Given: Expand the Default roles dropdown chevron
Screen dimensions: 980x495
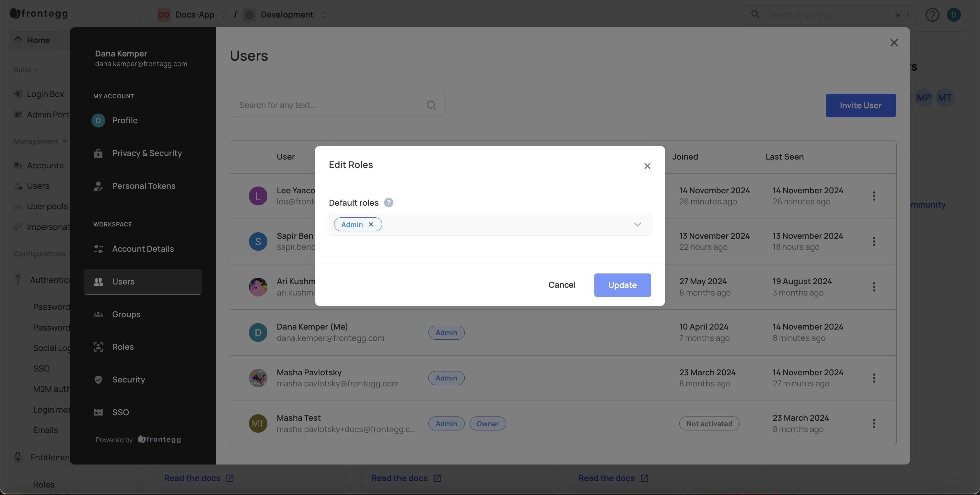Looking at the screenshot, I should click(x=637, y=224).
